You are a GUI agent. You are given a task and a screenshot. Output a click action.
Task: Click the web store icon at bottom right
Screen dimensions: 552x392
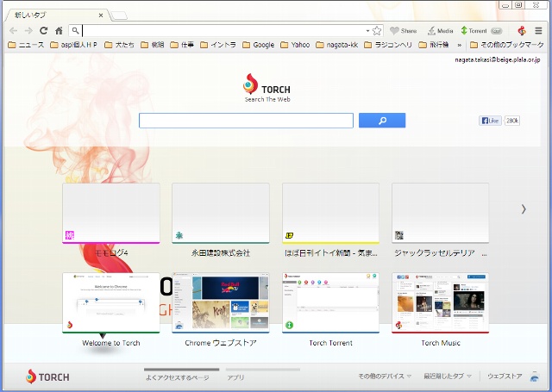coord(535,376)
